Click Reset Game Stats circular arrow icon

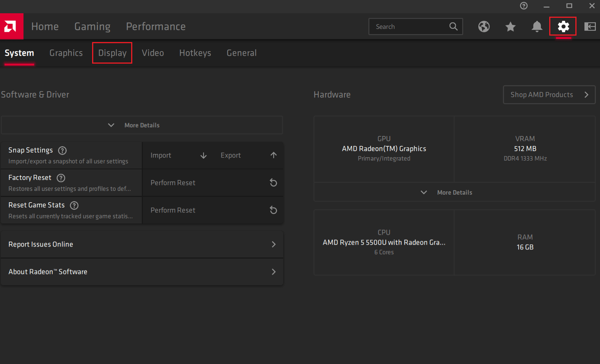(273, 210)
